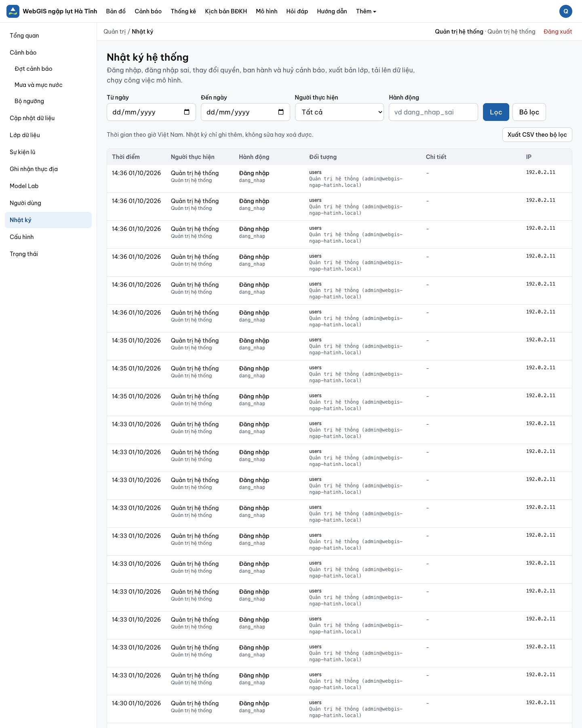Open Kịch bản BĐKH page

[x=226, y=11]
